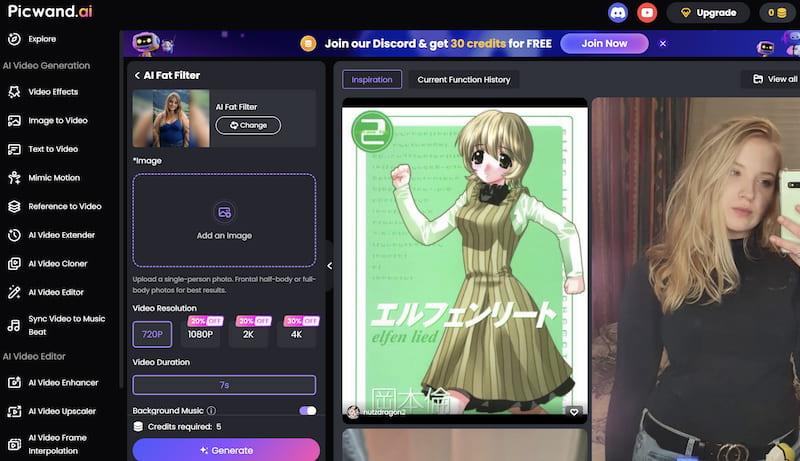
Task: Click the back arrow beside AI Fat Filter
Action: (x=137, y=75)
